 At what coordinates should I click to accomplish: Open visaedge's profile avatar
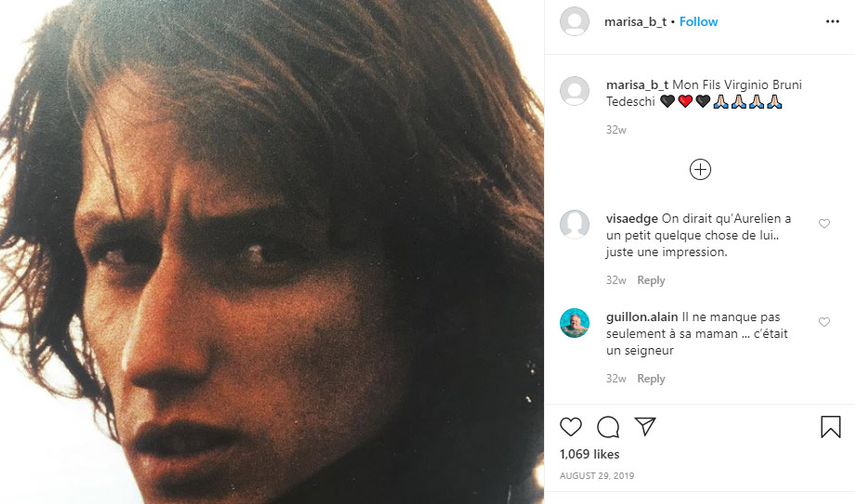point(575,225)
